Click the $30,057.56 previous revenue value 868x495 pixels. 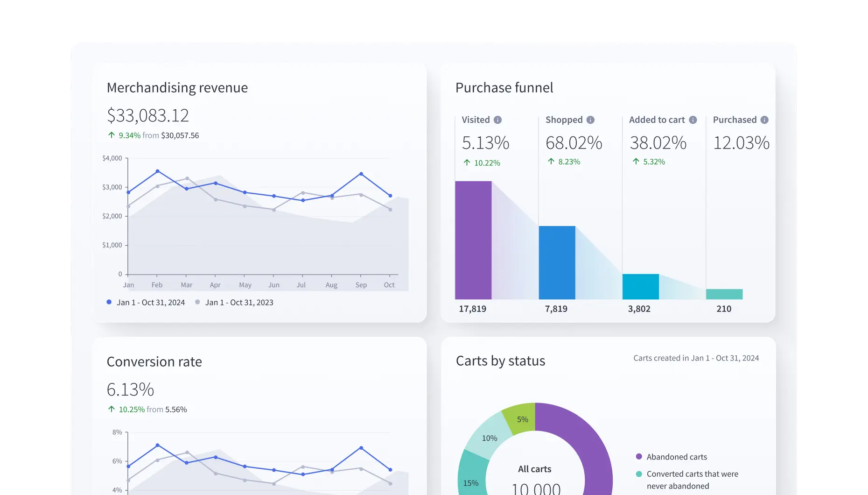tap(180, 135)
